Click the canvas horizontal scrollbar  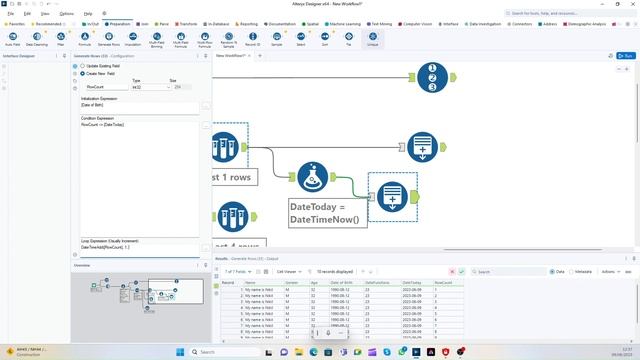522,249
